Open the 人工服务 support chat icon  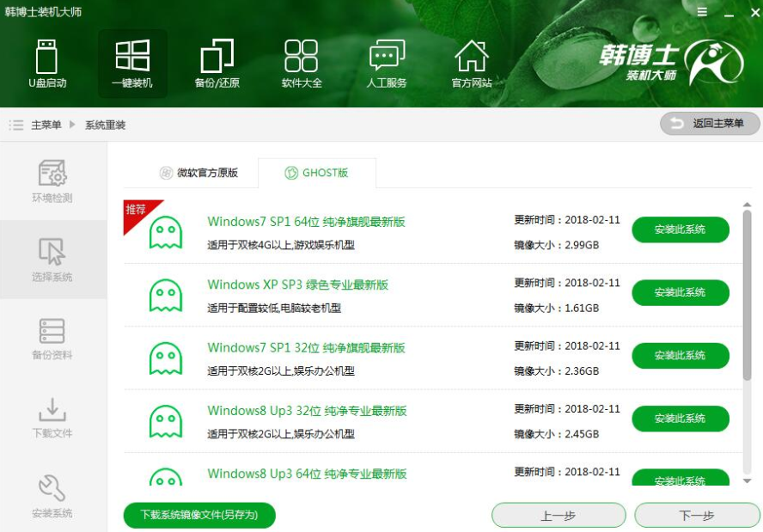(387, 64)
